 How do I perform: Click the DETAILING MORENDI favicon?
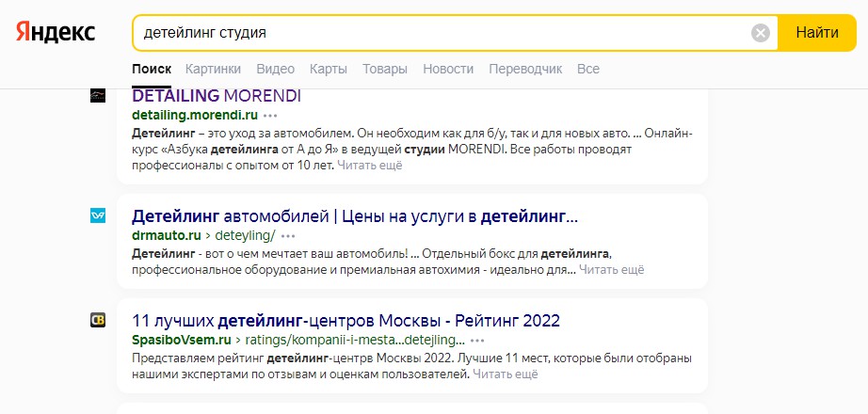97,95
